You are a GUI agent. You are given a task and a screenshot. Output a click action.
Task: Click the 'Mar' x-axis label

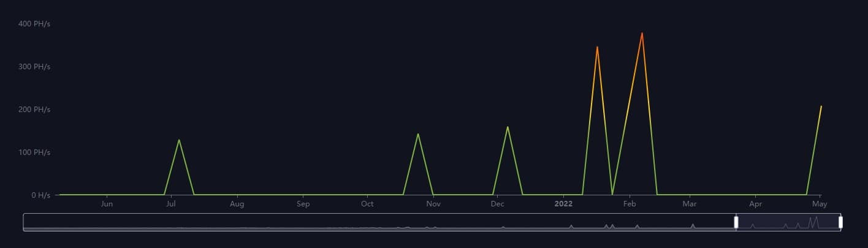(690, 204)
